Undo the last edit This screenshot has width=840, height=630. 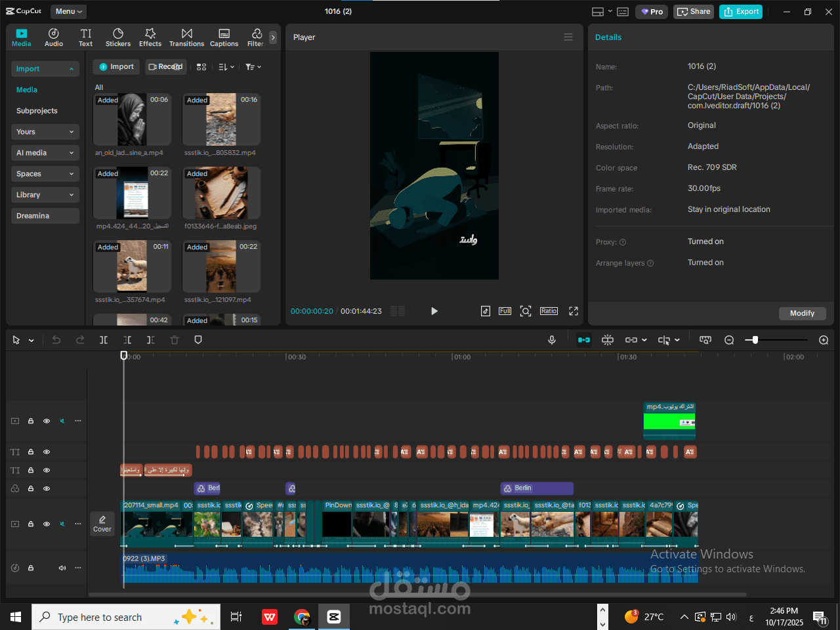[x=56, y=340]
